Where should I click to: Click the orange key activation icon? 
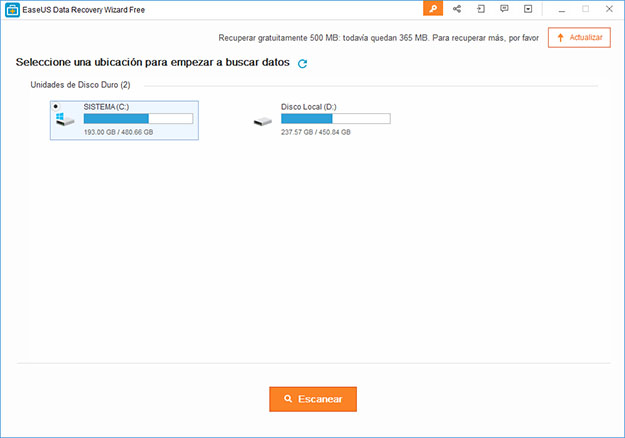433,9
